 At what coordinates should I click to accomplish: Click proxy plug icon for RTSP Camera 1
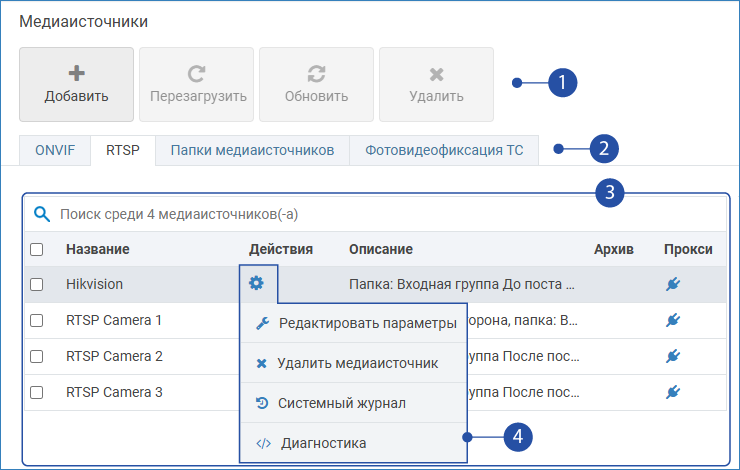[x=673, y=320]
